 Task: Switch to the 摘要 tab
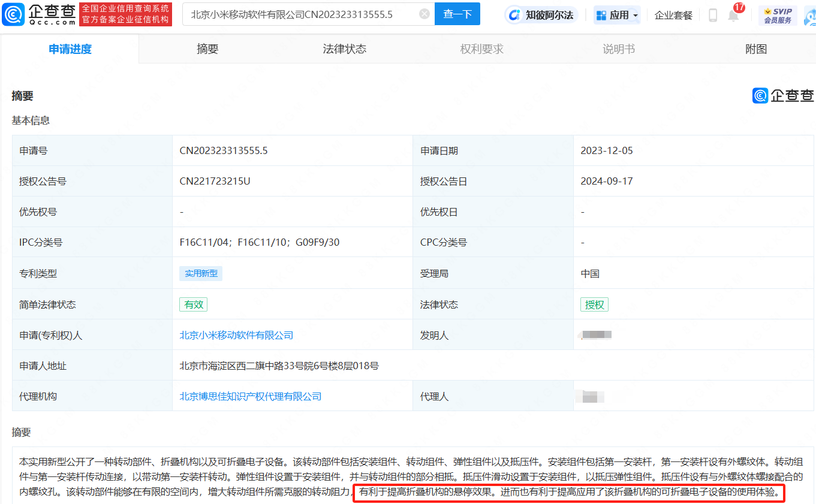point(207,49)
